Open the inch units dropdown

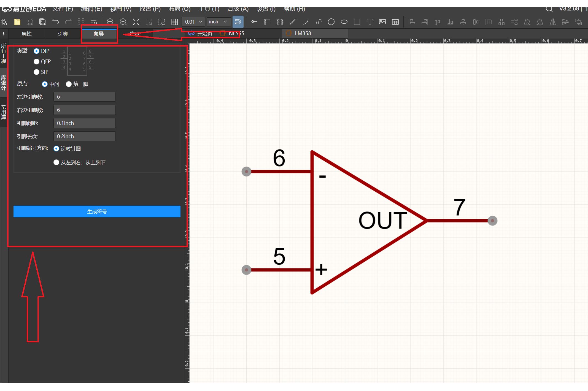tap(218, 22)
